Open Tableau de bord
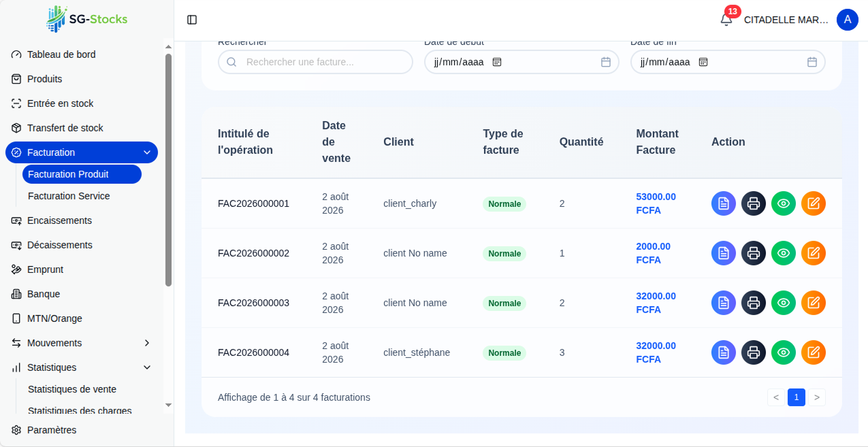868x447 pixels. [82, 54]
